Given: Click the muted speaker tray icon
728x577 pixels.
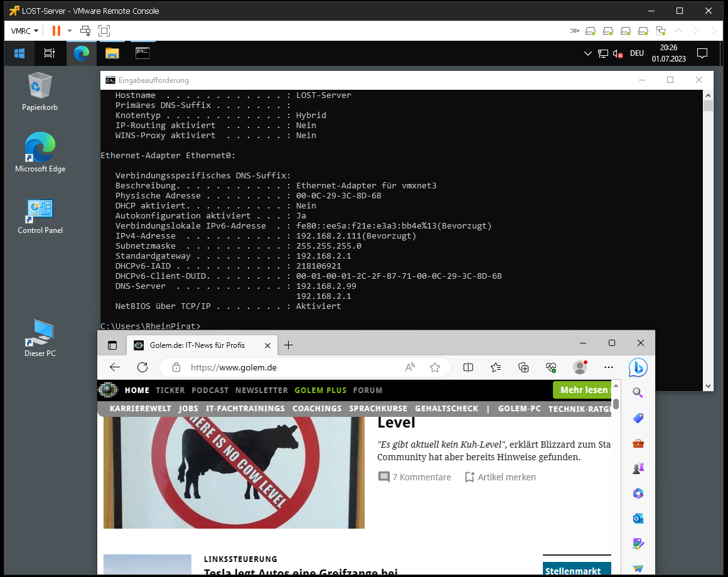Looking at the screenshot, I should tap(618, 54).
